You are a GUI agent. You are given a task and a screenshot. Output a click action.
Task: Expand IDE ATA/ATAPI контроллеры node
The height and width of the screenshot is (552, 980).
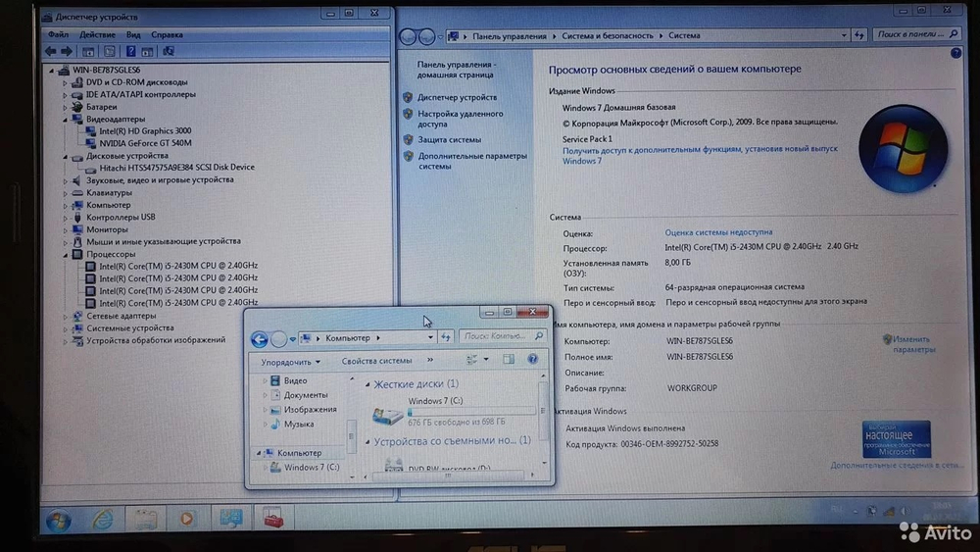coord(65,95)
